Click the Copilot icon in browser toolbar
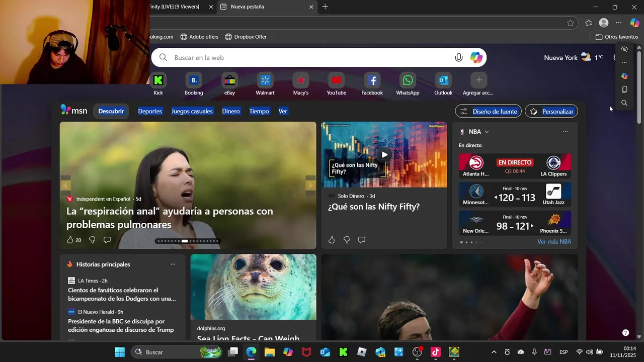This screenshot has width=644, height=362. coord(635,23)
